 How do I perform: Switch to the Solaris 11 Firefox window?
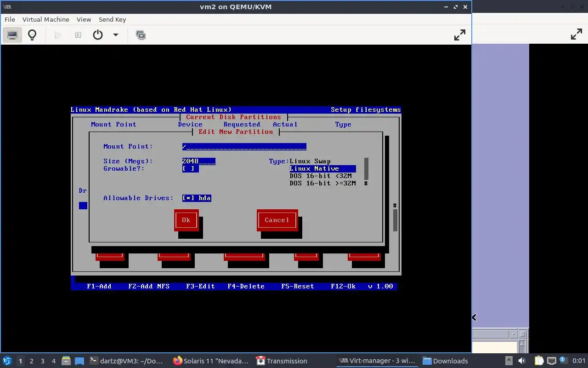click(211, 361)
